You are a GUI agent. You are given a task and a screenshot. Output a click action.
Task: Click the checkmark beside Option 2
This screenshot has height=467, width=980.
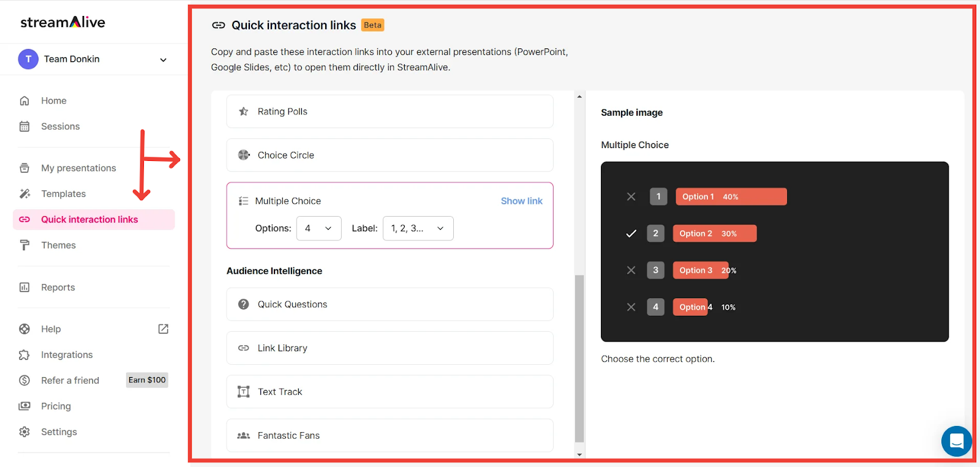point(631,233)
